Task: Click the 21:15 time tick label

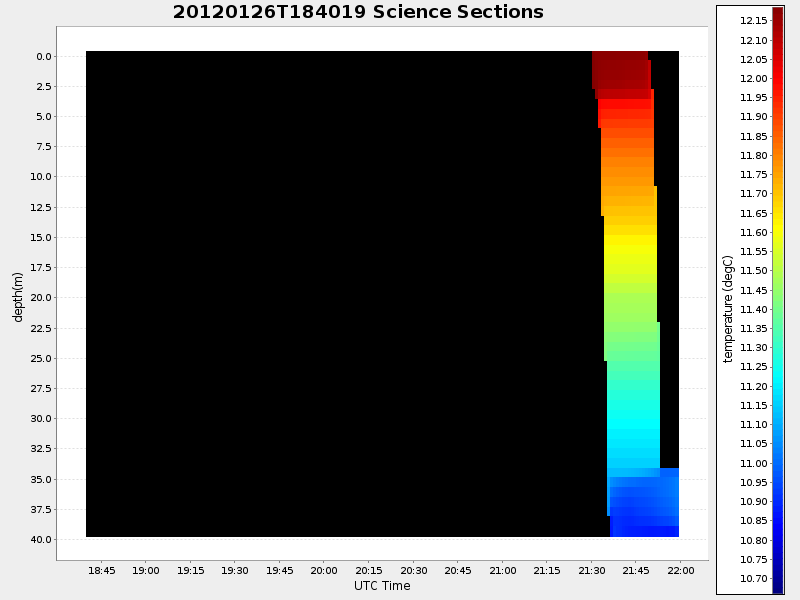Action: (x=547, y=570)
